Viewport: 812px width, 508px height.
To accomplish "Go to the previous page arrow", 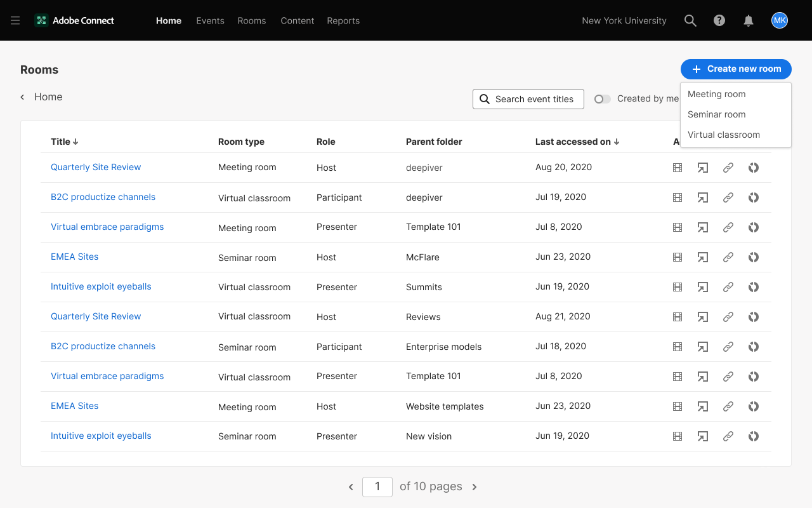I will (351, 487).
